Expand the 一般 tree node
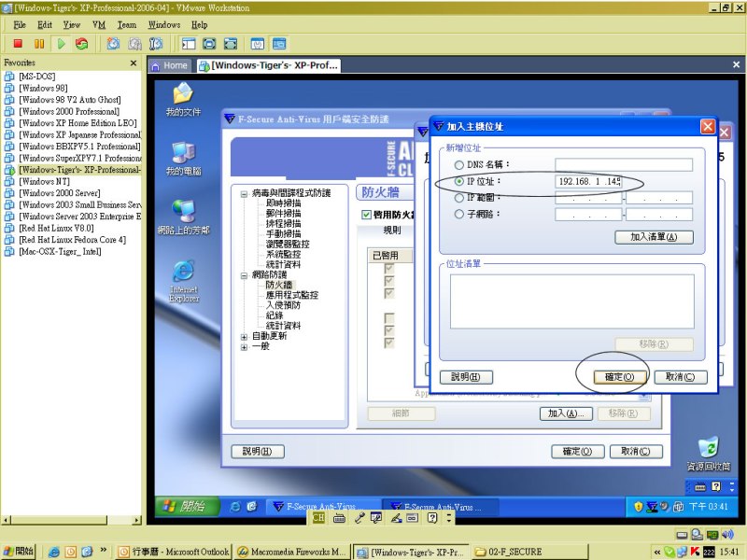Image resolution: width=747 pixels, height=560 pixels. coord(245,346)
